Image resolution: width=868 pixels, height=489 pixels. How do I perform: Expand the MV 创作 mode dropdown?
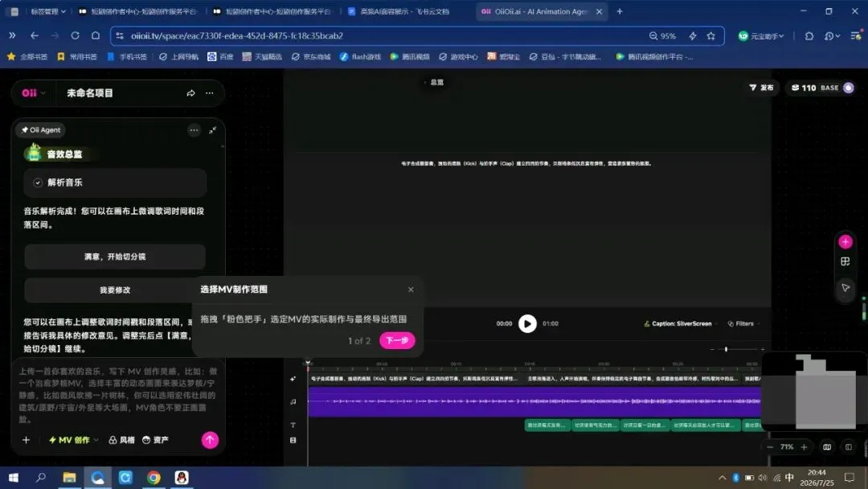74,440
